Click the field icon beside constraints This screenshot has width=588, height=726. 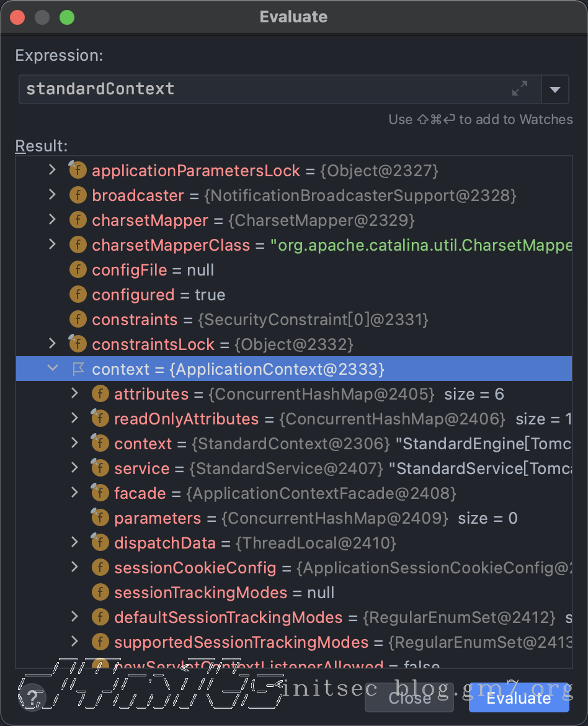(x=78, y=320)
